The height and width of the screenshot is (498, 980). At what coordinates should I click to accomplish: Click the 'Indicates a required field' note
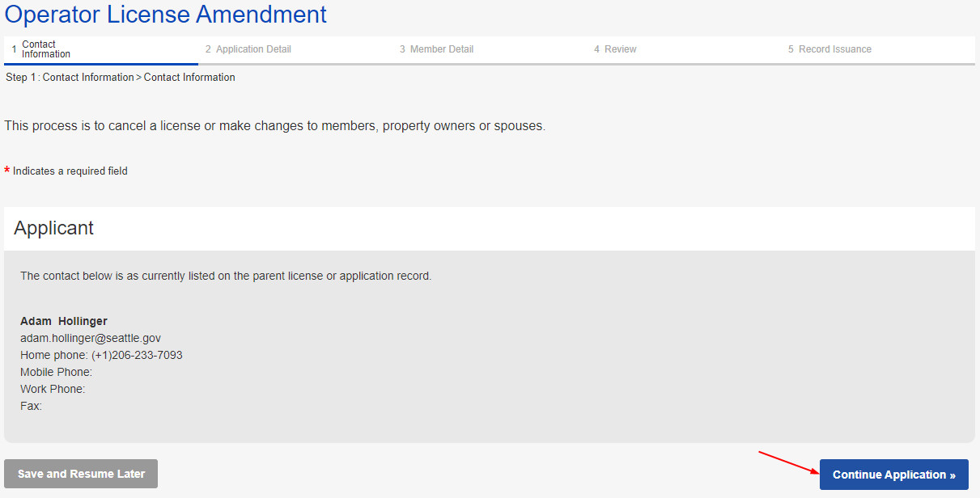(x=70, y=171)
